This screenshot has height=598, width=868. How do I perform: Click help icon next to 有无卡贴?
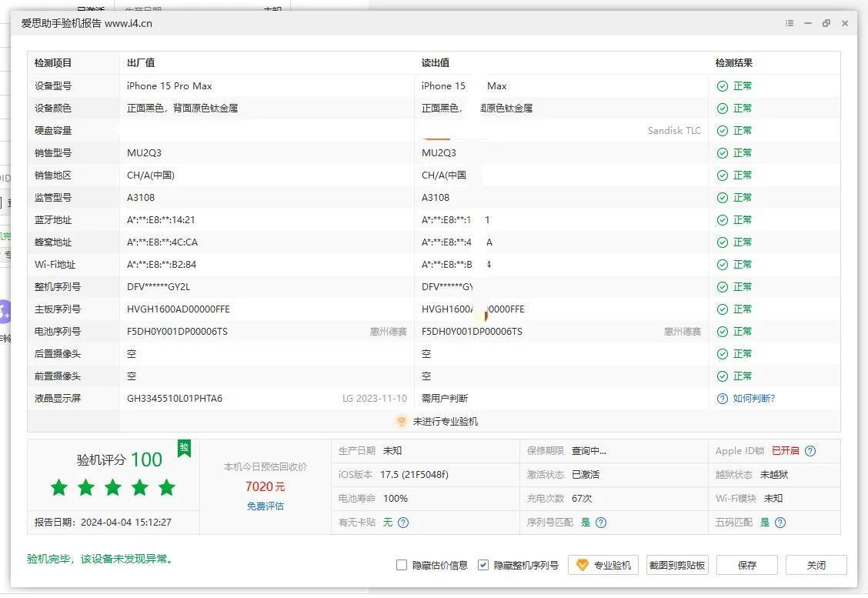[403, 522]
